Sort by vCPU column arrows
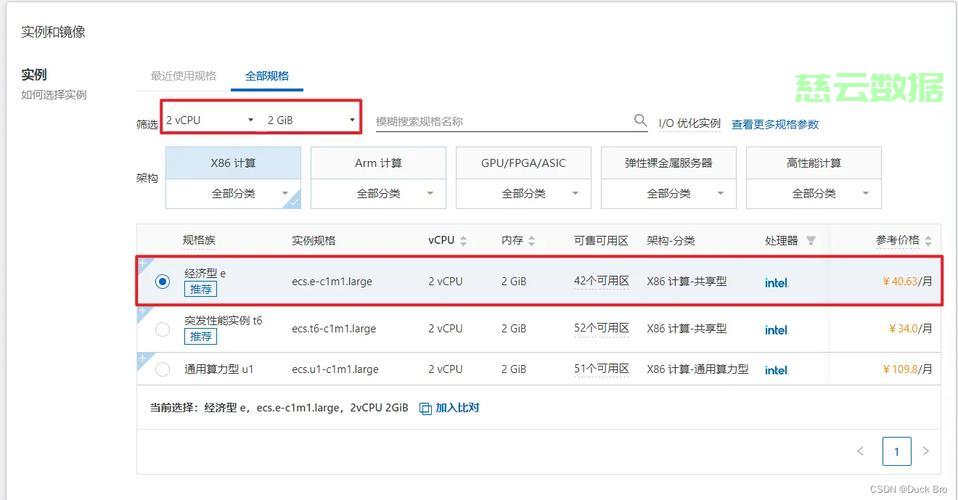Viewport: 958px width, 500px height. 463,241
